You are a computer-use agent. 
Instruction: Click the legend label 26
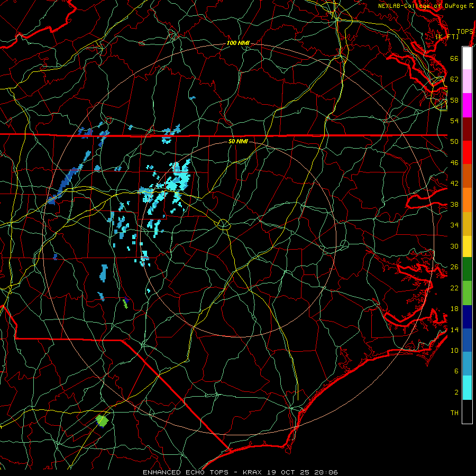(454, 267)
